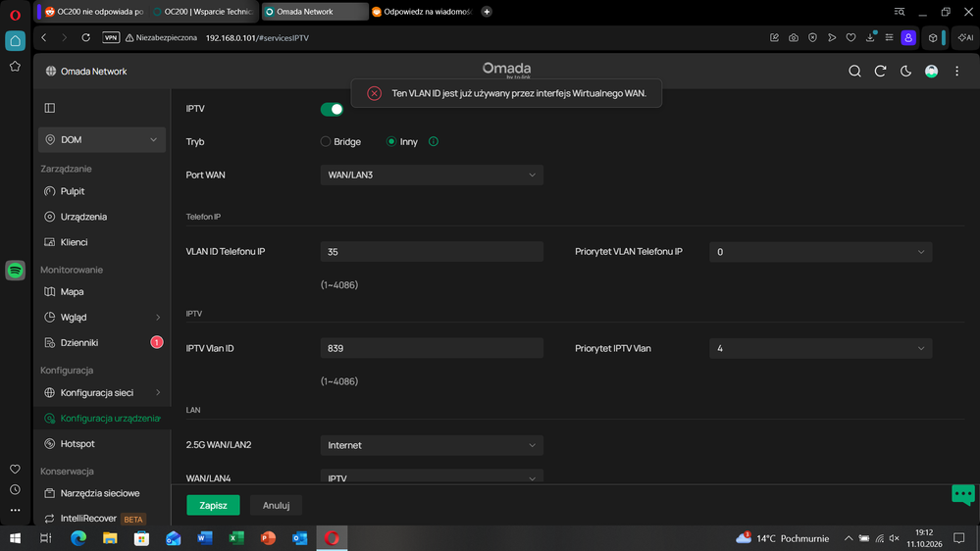Image resolution: width=980 pixels, height=551 pixels.
Task: Open Opera home sidebar icon
Action: point(15,41)
